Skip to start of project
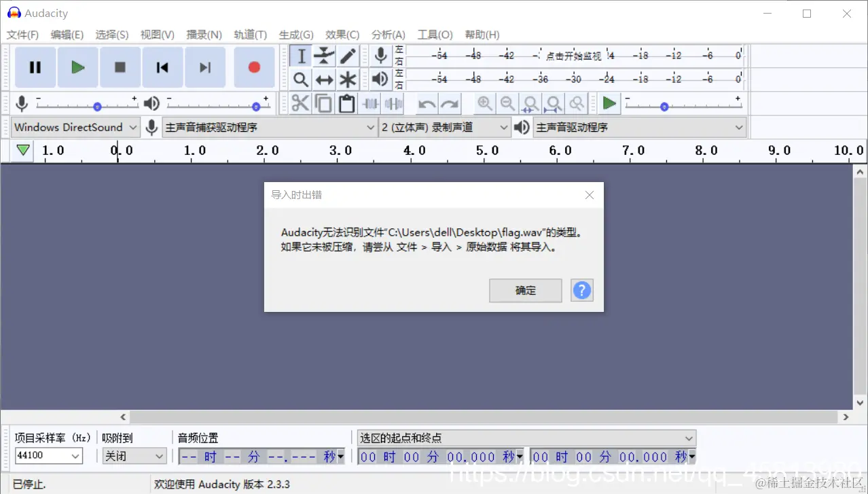This screenshot has height=494, width=868. pos(162,67)
